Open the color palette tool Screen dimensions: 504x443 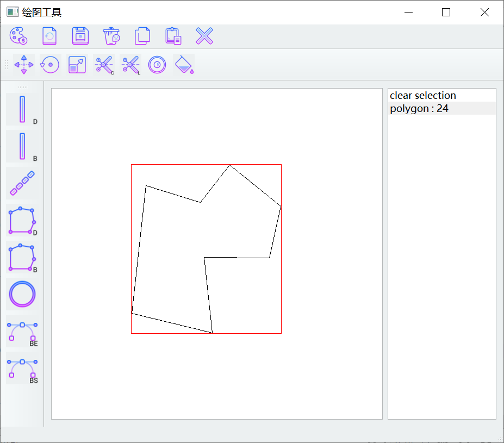[x=18, y=36]
